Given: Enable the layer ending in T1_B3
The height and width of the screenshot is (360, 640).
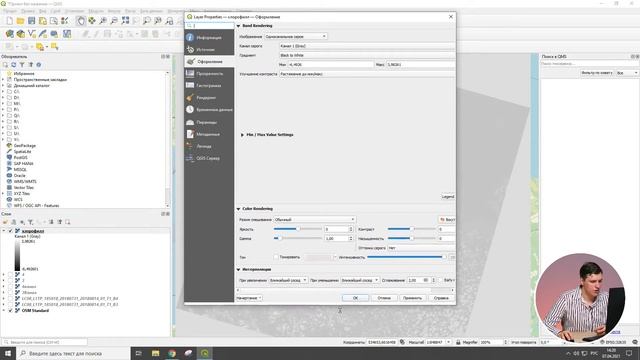Looking at the screenshot, I should [11, 304].
